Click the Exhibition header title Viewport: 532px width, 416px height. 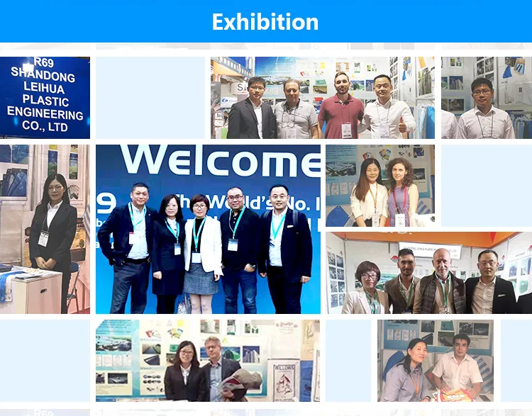265,22
